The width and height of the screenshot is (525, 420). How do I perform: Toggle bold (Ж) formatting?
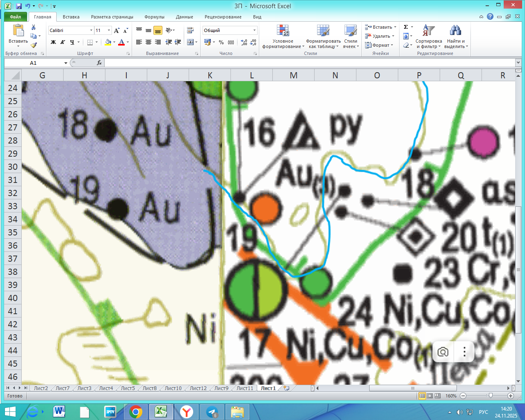[x=53, y=42]
